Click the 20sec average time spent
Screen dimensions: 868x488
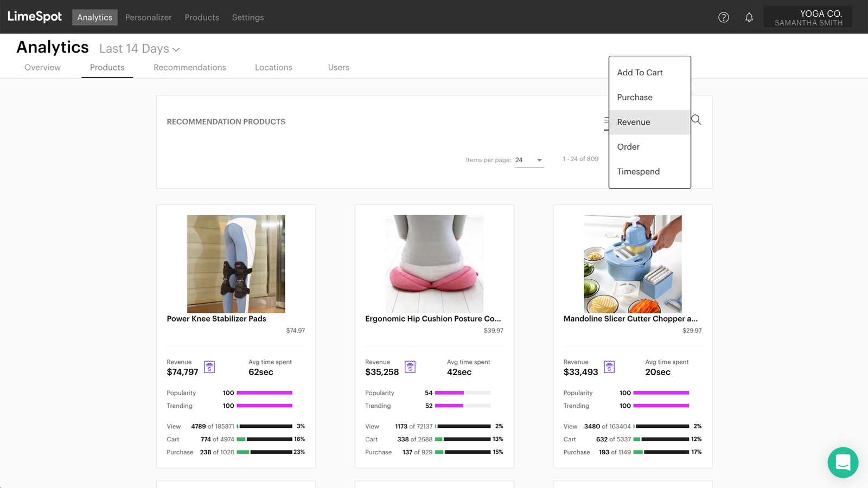point(658,372)
